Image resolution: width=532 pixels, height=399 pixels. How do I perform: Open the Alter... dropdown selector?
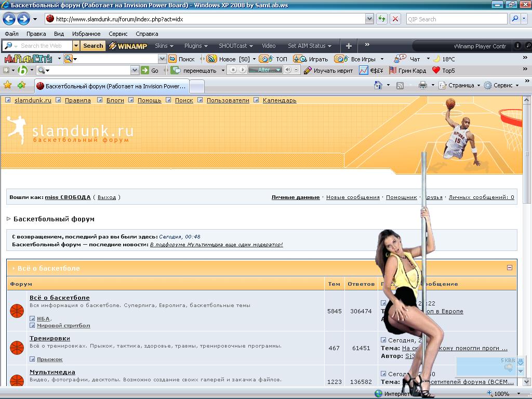(265, 70)
